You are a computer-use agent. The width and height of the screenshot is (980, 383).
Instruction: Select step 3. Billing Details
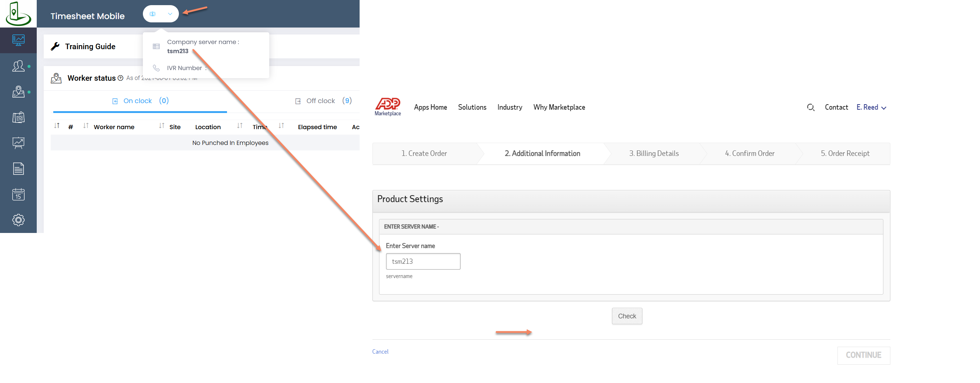point(653,153)
